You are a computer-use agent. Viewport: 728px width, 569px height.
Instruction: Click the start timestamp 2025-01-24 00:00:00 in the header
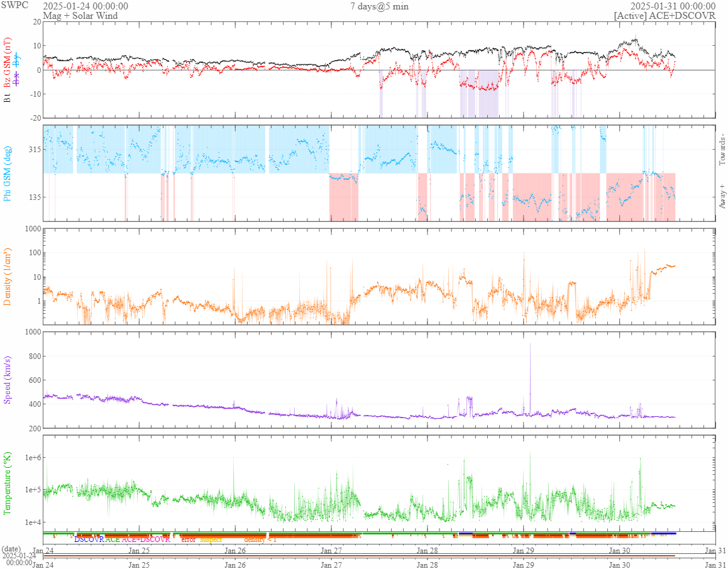pyautogui.click(x=85, y=6)
